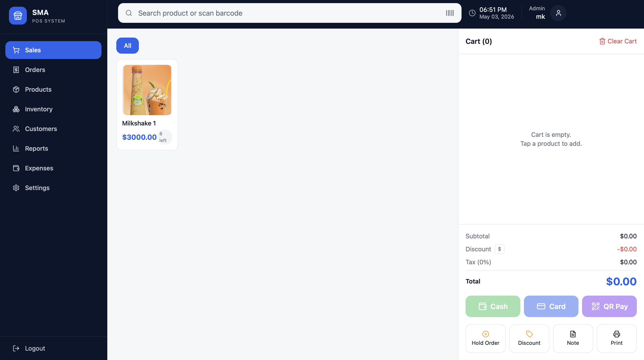Click the 8 left stock badge
Screen dimensions: 644x360
[x=165, y=137]
